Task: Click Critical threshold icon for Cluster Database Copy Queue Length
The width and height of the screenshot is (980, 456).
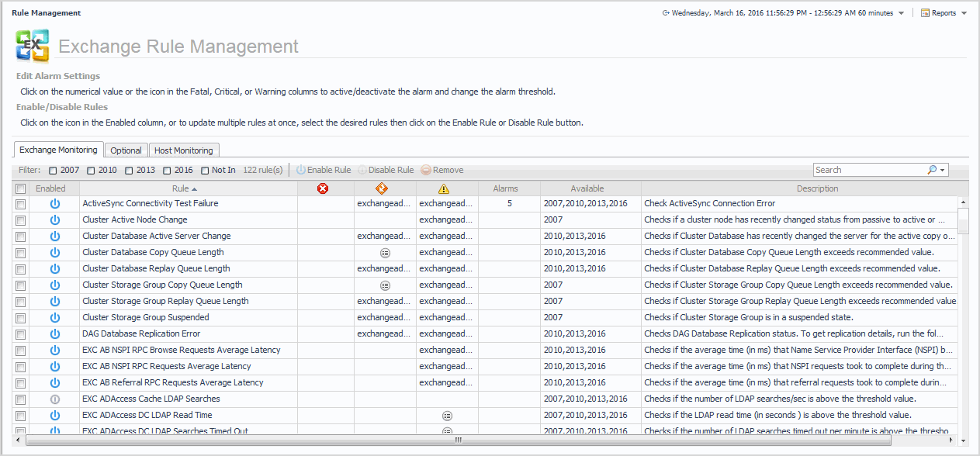Action: [x=385, y=253]
